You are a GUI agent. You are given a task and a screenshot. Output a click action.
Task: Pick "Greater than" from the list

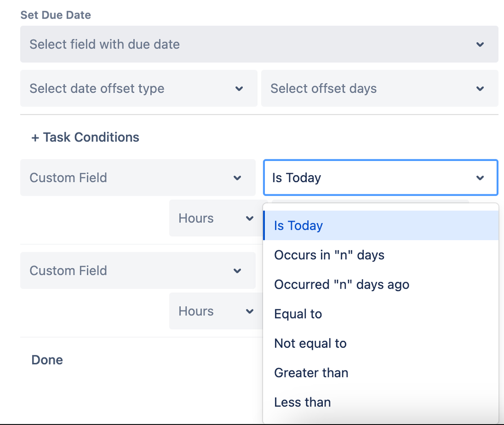[x=311, y=373]
